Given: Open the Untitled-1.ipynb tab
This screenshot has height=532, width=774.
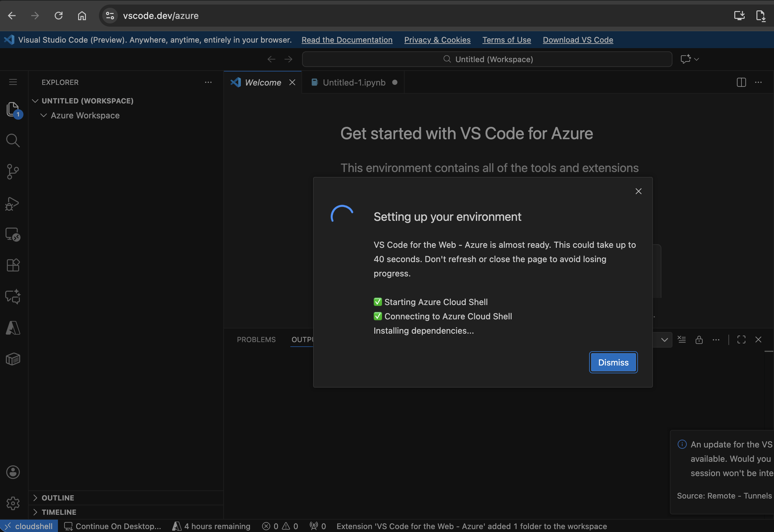Looking at the screenshot, I should point(353,82).
